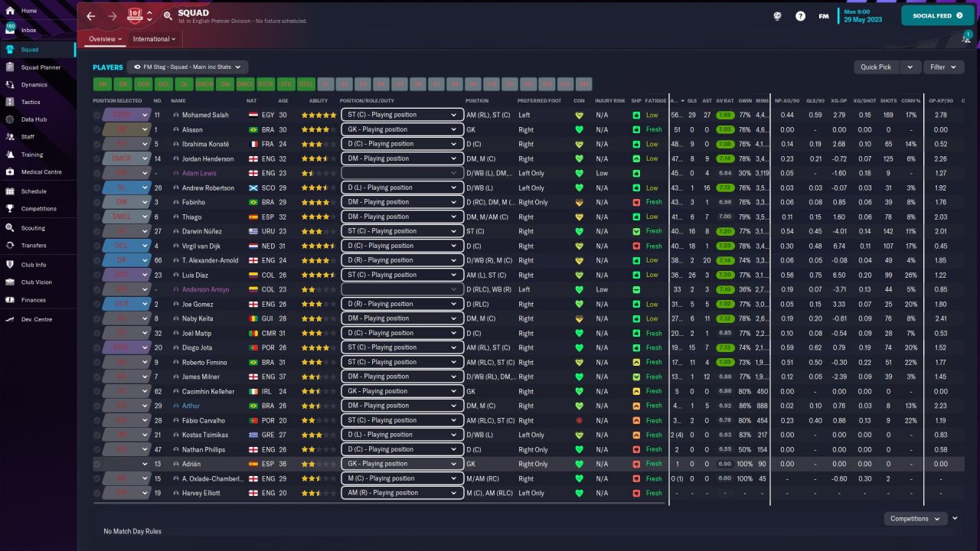The width and height of the screenshot is (980, 551).
Task: Open the Club Info sidebar icon
Action: (x=10, y=265)
